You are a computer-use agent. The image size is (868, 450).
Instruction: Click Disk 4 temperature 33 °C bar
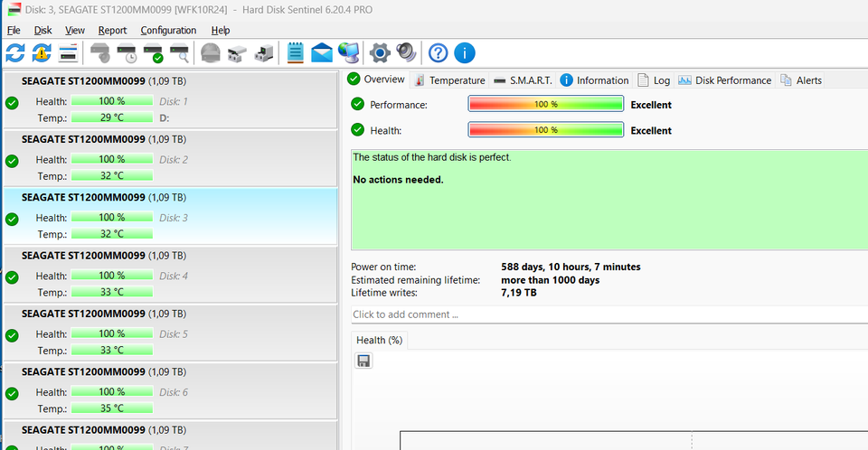112,292
